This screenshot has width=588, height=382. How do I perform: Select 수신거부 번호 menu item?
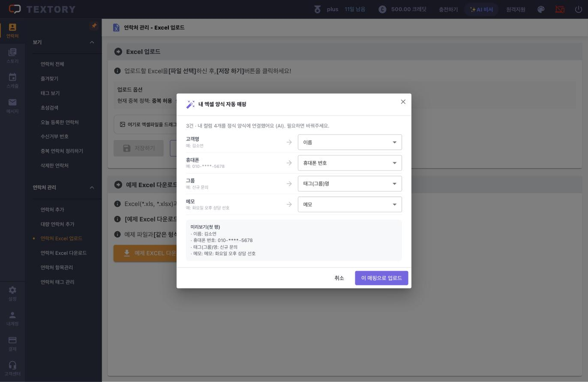pyautogui.click(x=55, y=137)
